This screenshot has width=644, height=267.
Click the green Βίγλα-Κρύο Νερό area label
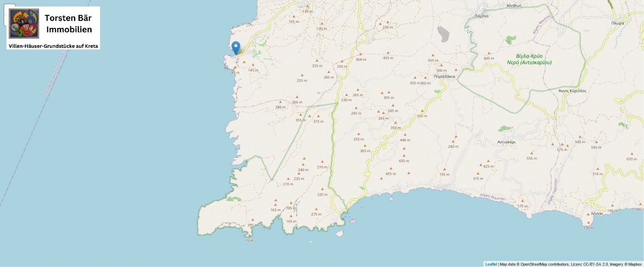pos(529,59)
